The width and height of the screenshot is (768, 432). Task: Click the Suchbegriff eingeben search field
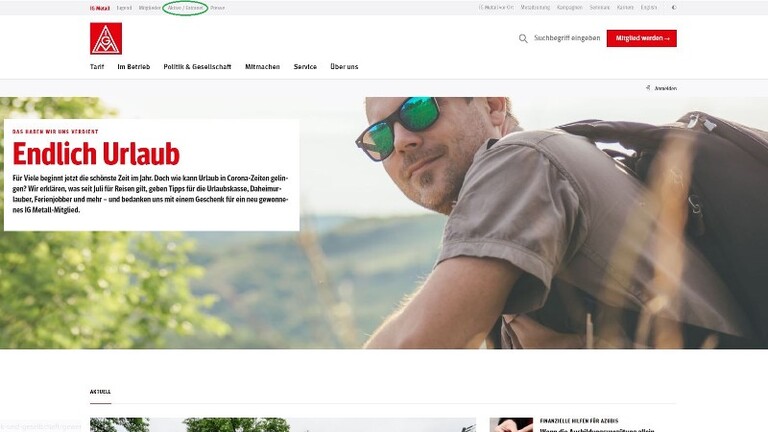(x=567, y=38)
